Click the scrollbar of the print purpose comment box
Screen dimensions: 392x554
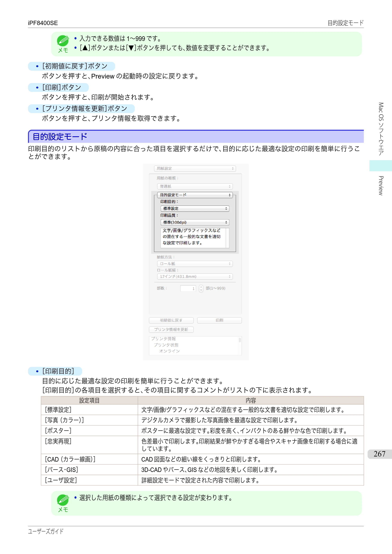pyautogui.click(x=227, y=238)
